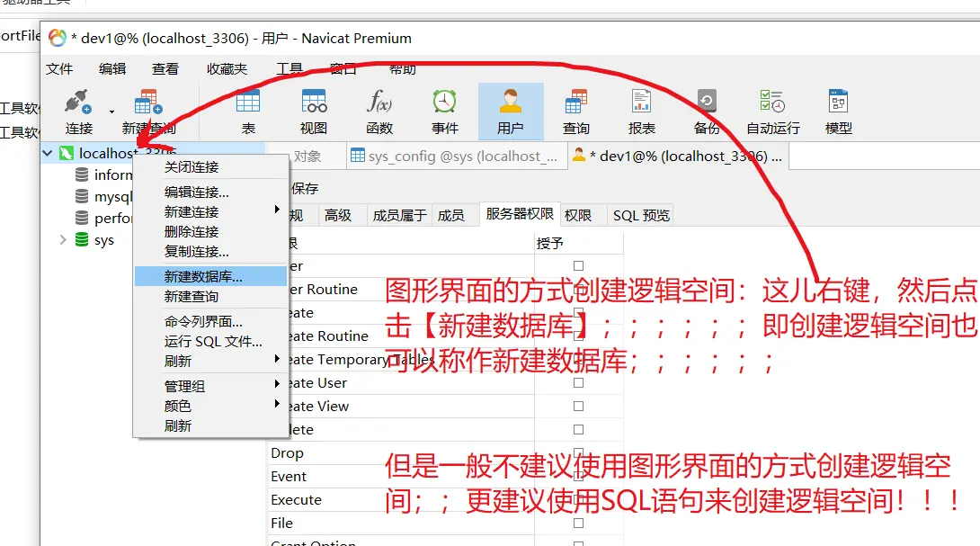Open the 备份 backup section

707,112
